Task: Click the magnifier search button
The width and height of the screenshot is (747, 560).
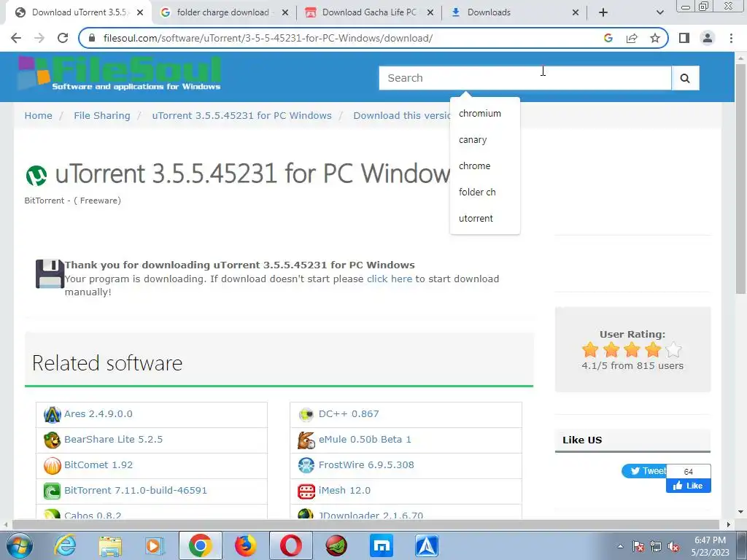Action: [685, 78]
